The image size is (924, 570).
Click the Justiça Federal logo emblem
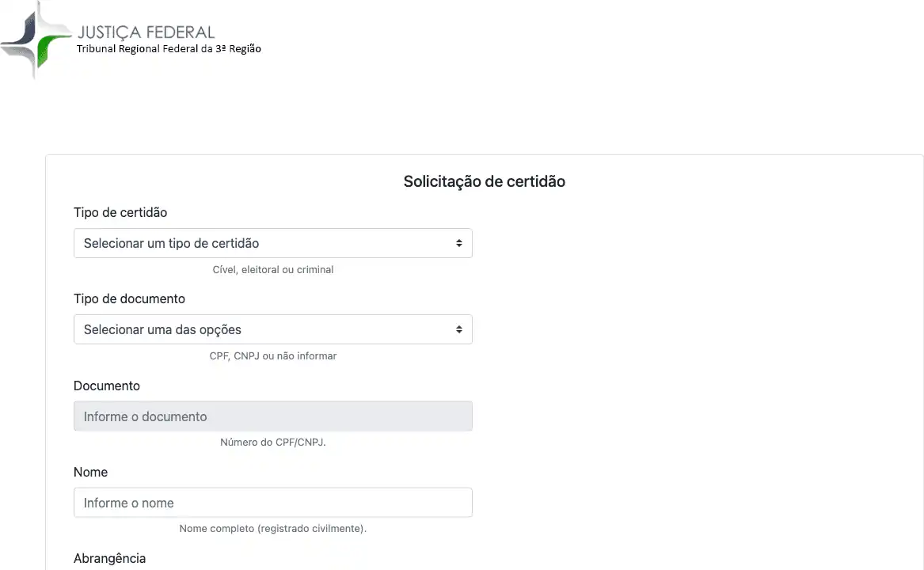pyautogui.click(x=36, y=40)
